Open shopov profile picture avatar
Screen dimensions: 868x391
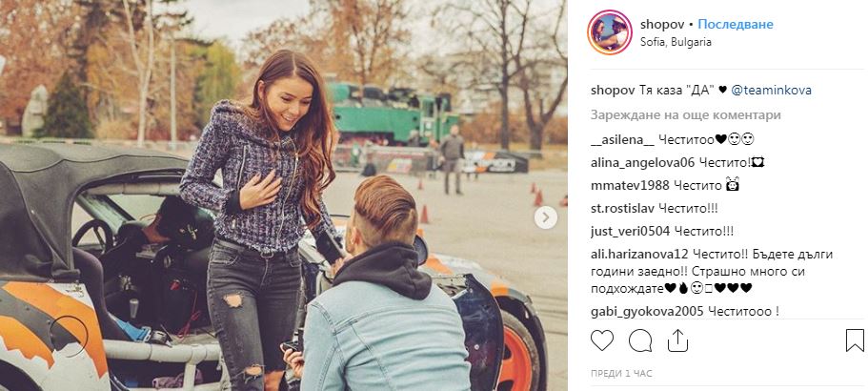pyautogui.click(x=610, y=32)
